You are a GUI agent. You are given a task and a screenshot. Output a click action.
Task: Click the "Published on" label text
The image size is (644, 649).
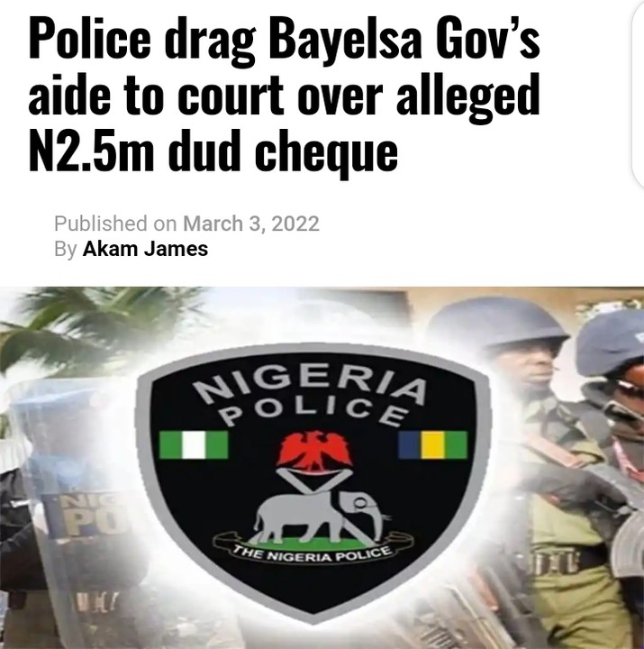coord(115,224)
